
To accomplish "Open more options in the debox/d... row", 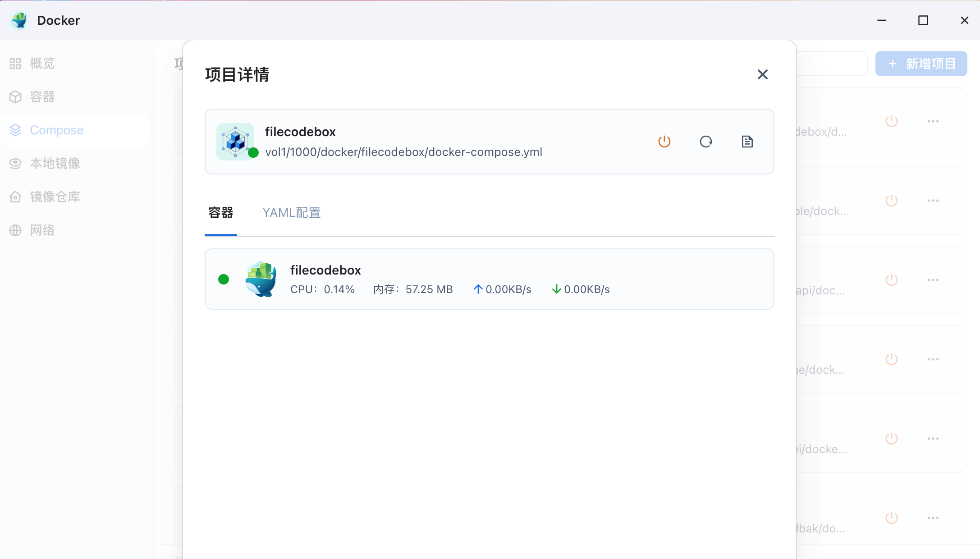I will pyautogui.click(x=933, y=121).
